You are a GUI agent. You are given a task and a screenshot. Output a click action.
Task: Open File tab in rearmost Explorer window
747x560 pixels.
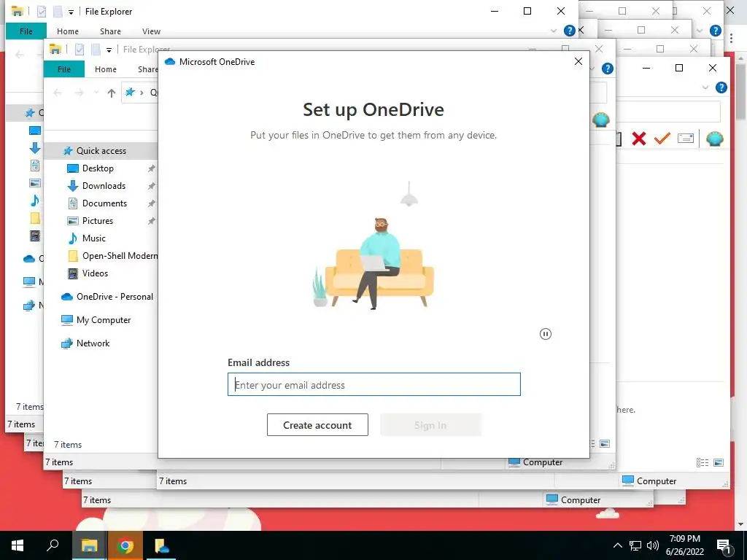[x=26, y=31]
